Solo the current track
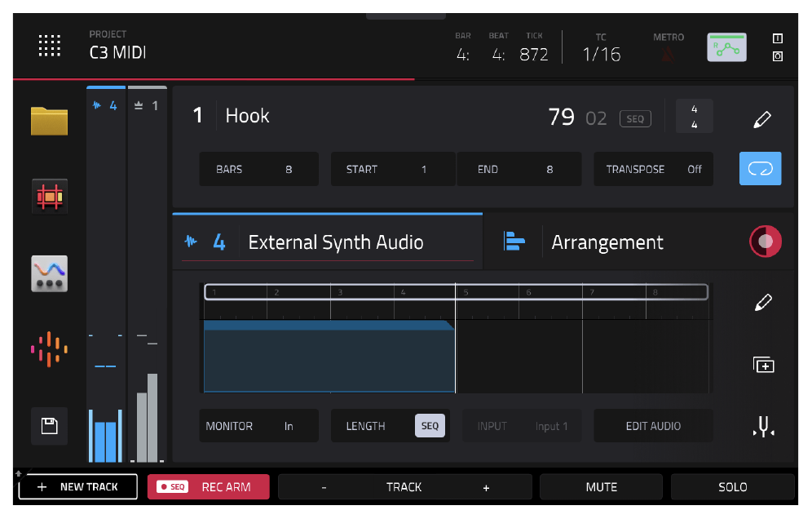 pyautogui.click(x=732, y=487)
